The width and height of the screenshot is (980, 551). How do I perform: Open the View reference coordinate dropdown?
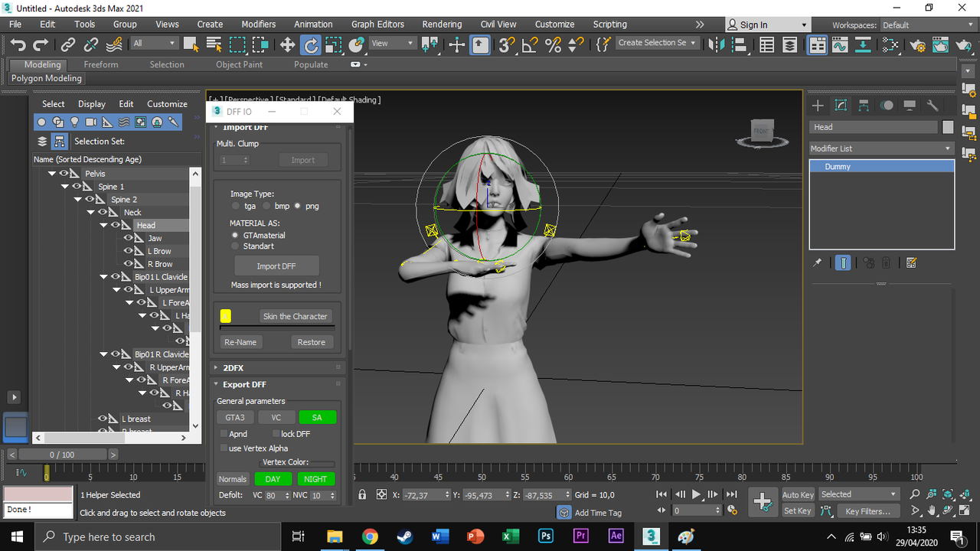click(393, 44)
